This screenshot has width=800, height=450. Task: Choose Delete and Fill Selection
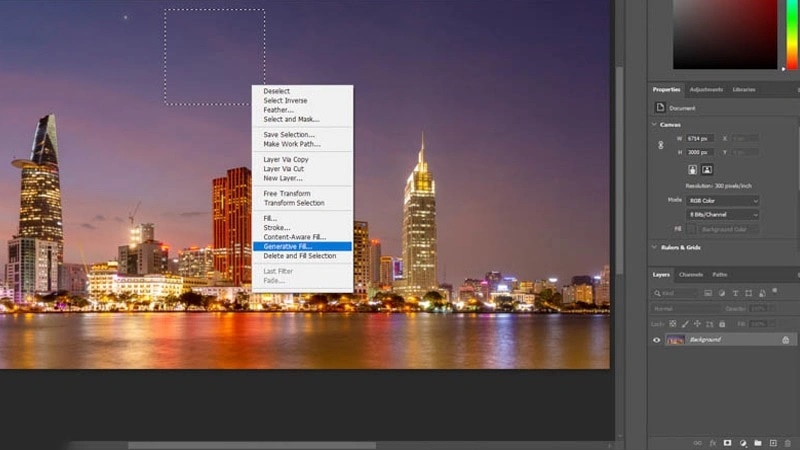click(299, 256)
